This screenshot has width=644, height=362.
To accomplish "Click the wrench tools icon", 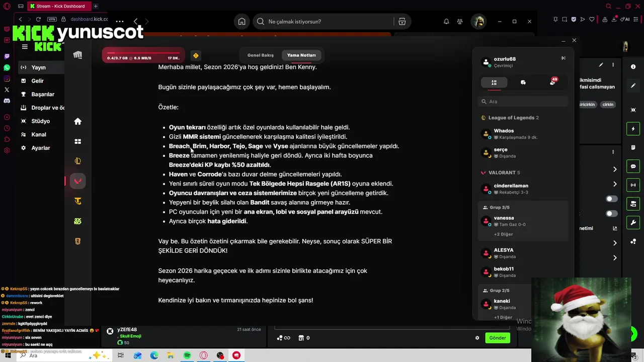I will pyautogui.click(x=633, y=223).
